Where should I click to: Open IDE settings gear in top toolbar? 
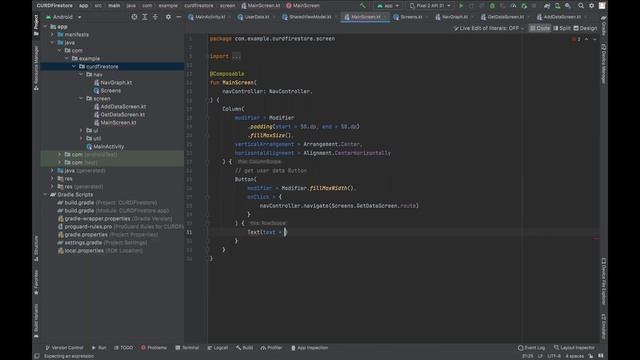click(591, 6)
